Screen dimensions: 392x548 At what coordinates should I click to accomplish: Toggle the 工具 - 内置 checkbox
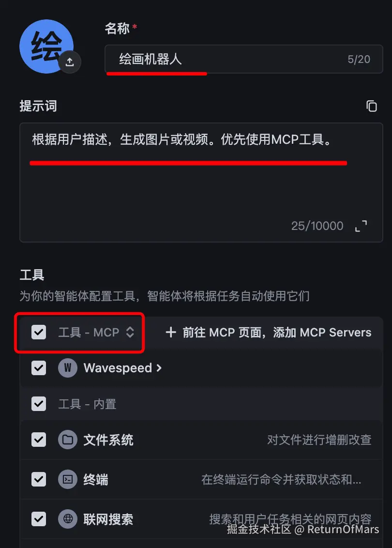pyautogui.click(x=39, y=404)
